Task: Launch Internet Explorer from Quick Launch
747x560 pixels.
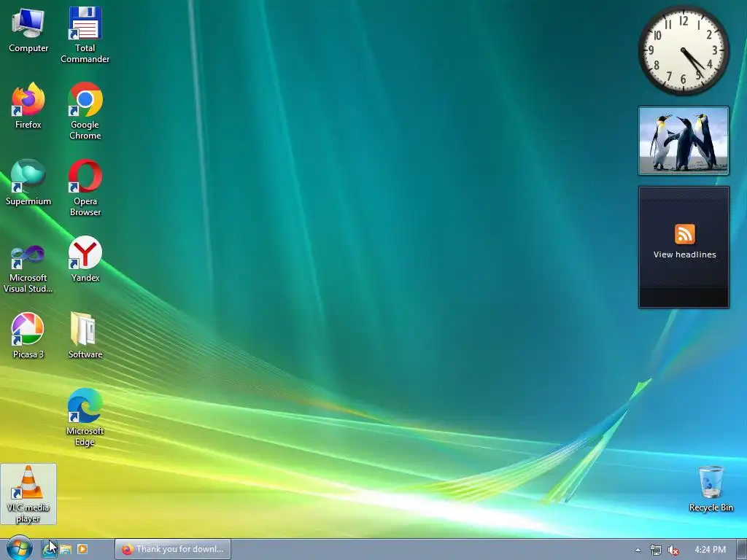Action: pyautogui.click(x=49, y=549)
